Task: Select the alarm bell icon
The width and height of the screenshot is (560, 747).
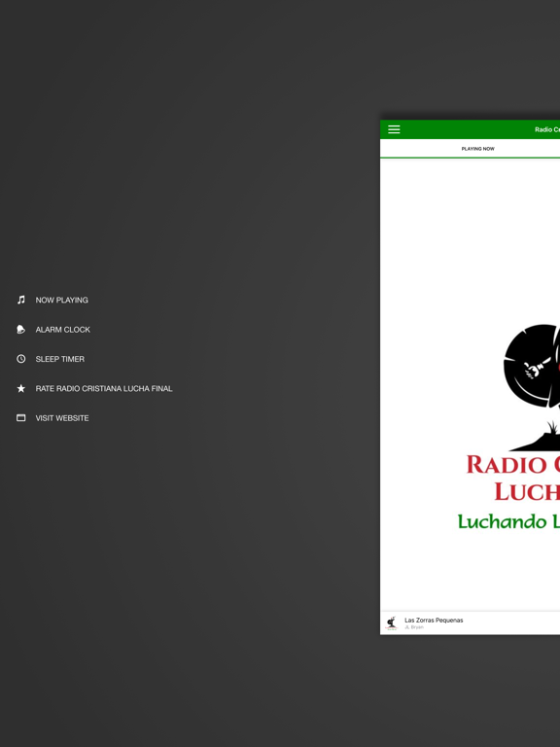Action: [21, 329]
